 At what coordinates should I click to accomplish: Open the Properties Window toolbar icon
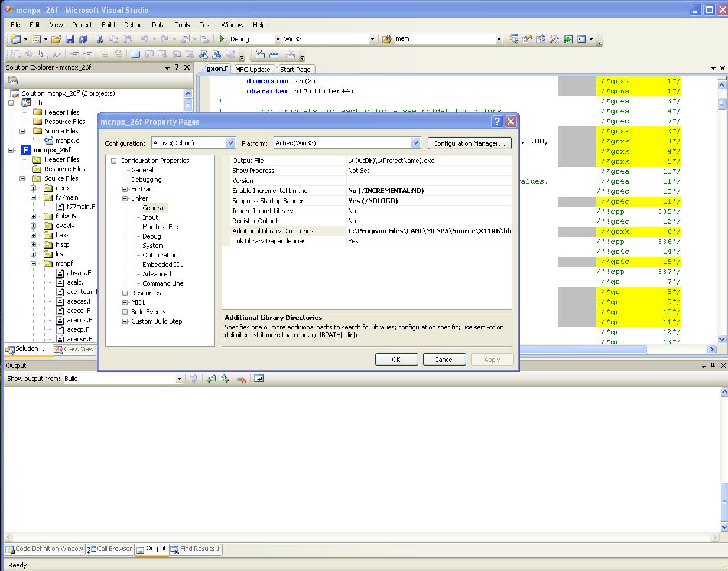[x=526, y=39]
